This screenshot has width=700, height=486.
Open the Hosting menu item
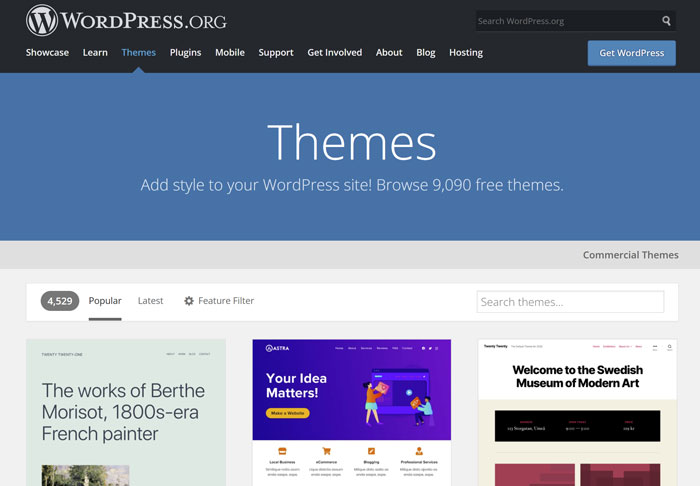point(466,53)
